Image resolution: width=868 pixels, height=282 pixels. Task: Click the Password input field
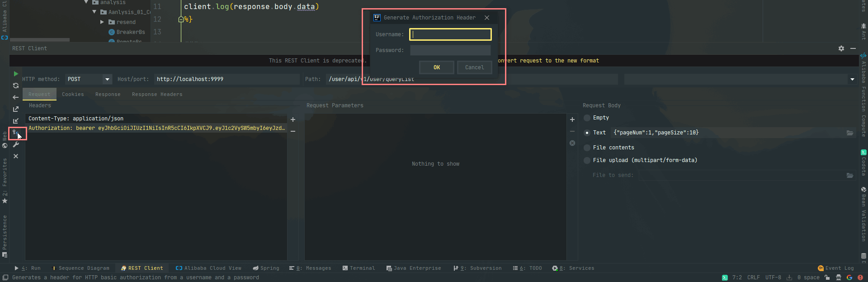[x=450, y=50]
